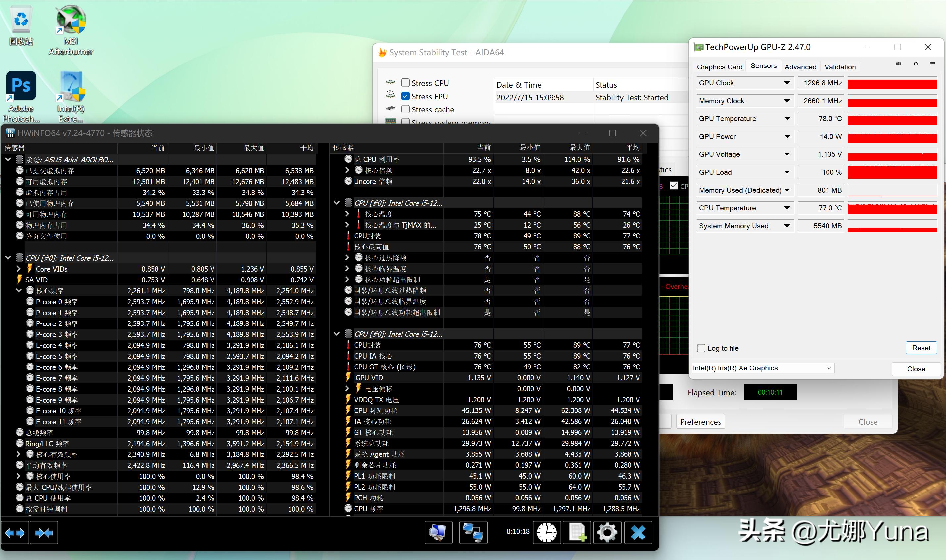Click the collapse columns arrows icon
This screenshot has height=560, width=946.
(x=44, y=533)
